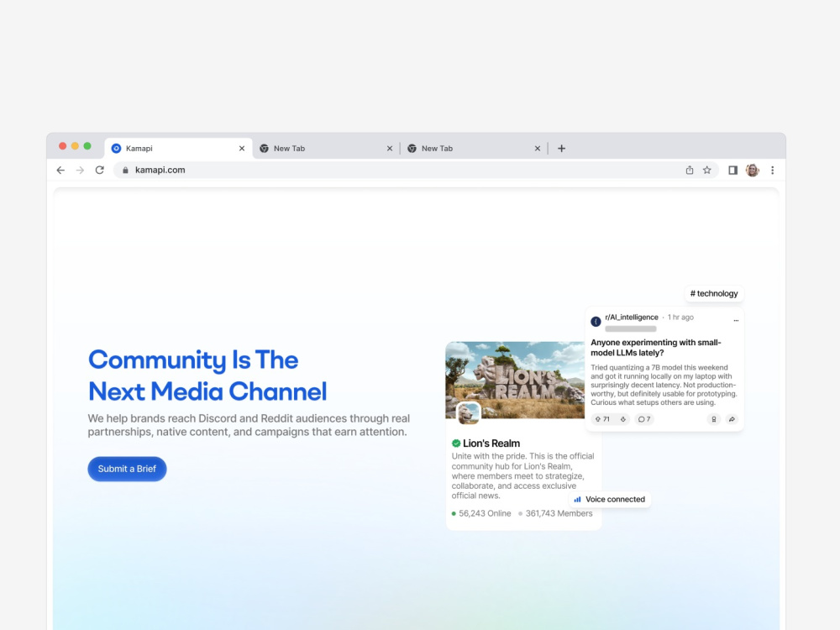The image size is (840, 630).
Task: Click the award icon on Reddit post
Action: pyautogui.click(x=713, y=419)
